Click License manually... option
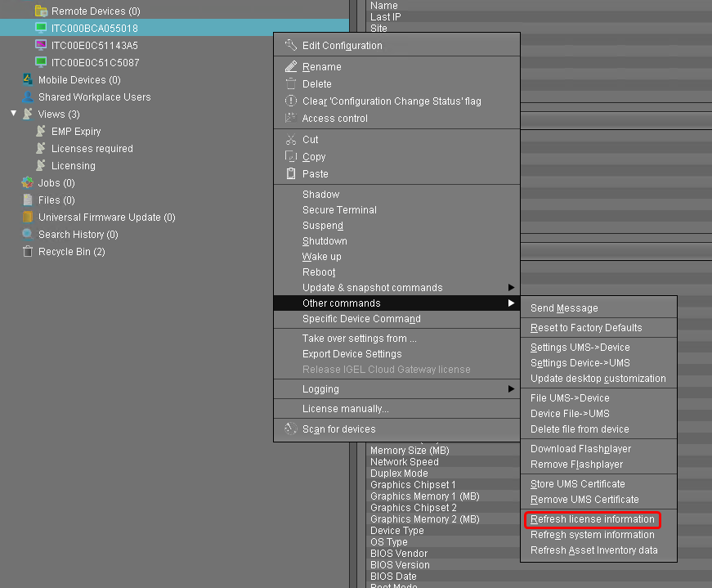The height and width of the screenshot is (588, 712). pyautogui.click(x=345, y=409)
